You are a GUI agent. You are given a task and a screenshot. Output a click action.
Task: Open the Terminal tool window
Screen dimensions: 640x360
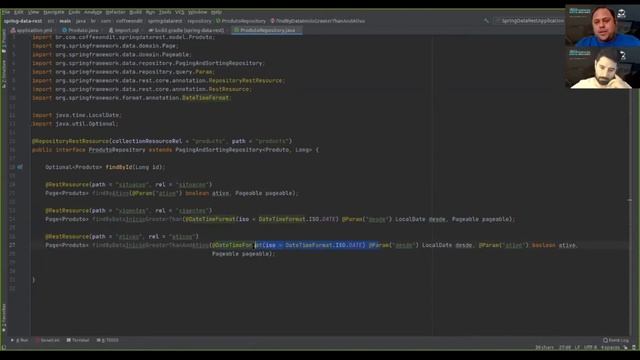78,340
